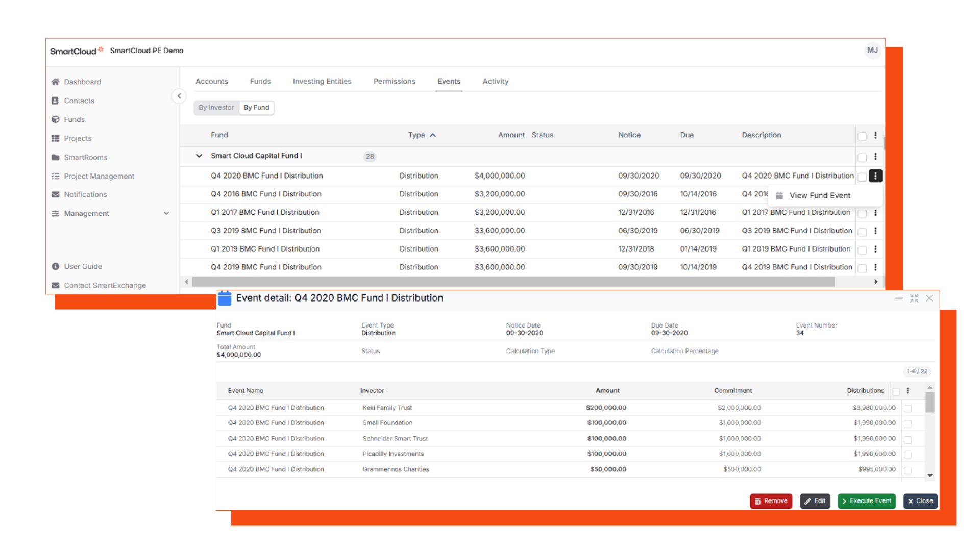Open Dashboard from the home icon
The height and width of the screenshot is (551, 980).
55,82
